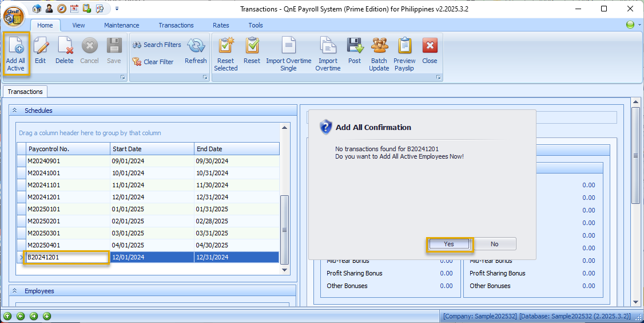Click the B20241201 paycontrol cell
The width and height of the screenshot is (644, 323).
pos(67,257)
